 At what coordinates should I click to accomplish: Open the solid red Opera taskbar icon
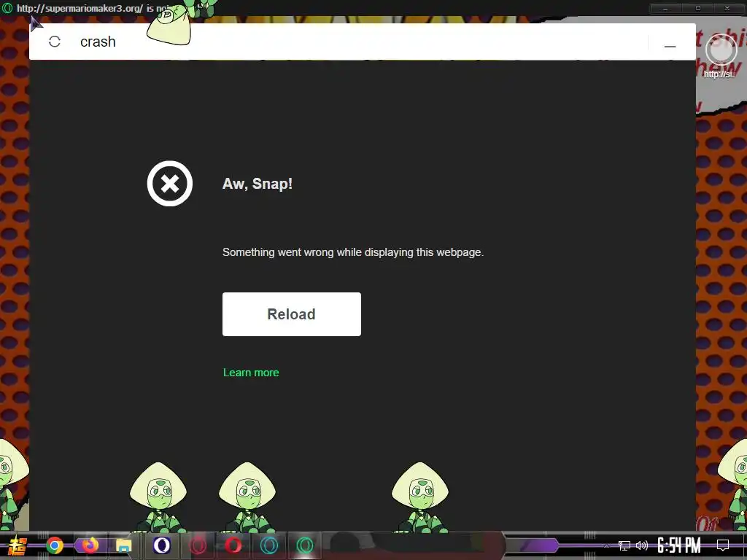click(233, 545)
